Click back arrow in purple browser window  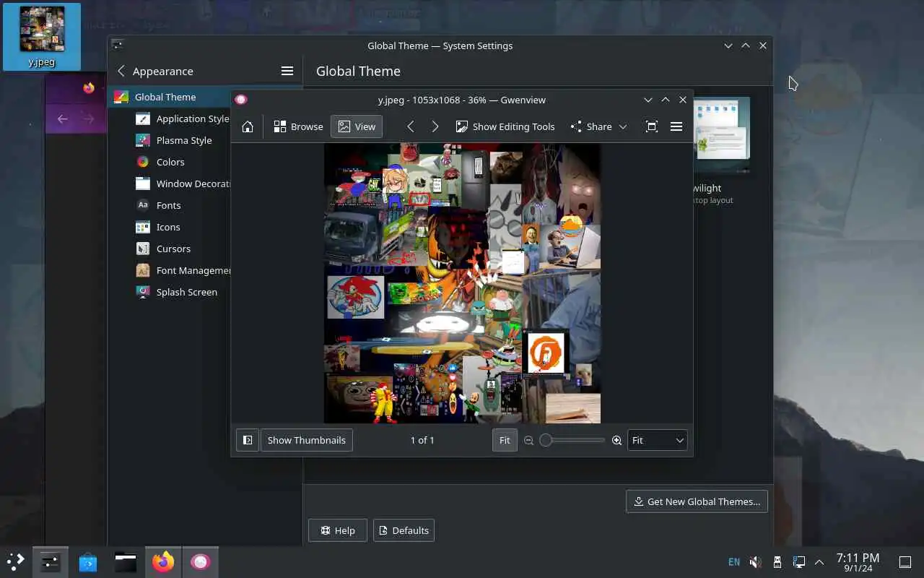point(63,118)
